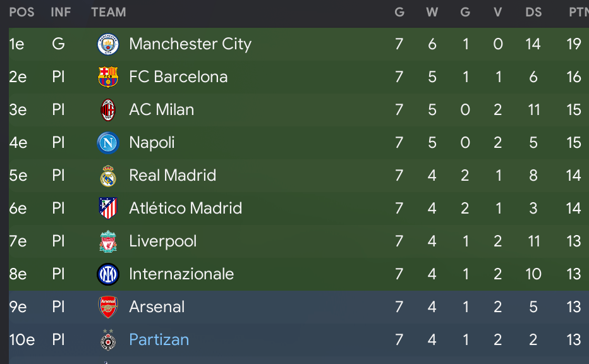The image size is (589, 364).
Task: Sort table by POS column header
Action: click(21, 13)
